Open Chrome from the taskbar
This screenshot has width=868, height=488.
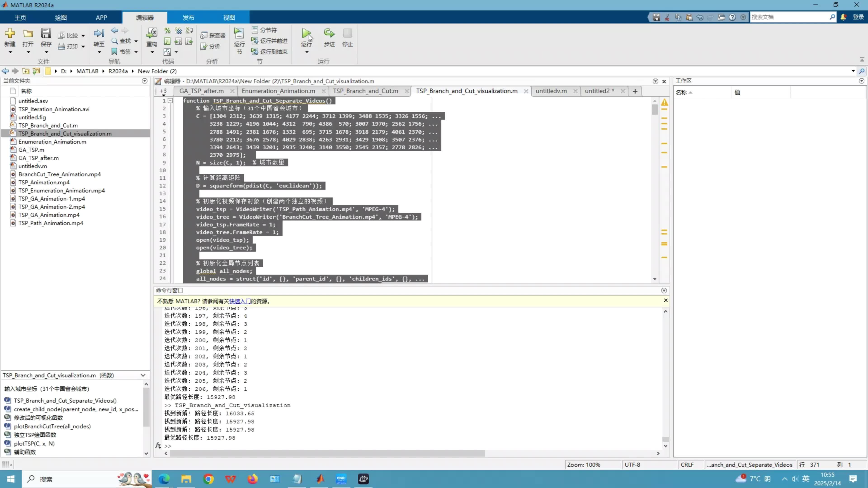[208, 479]
